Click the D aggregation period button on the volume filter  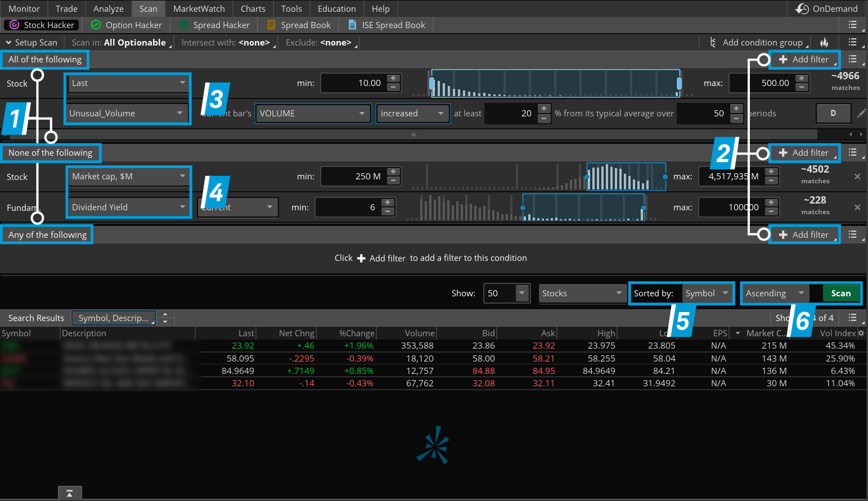click(x=833, y=113)
